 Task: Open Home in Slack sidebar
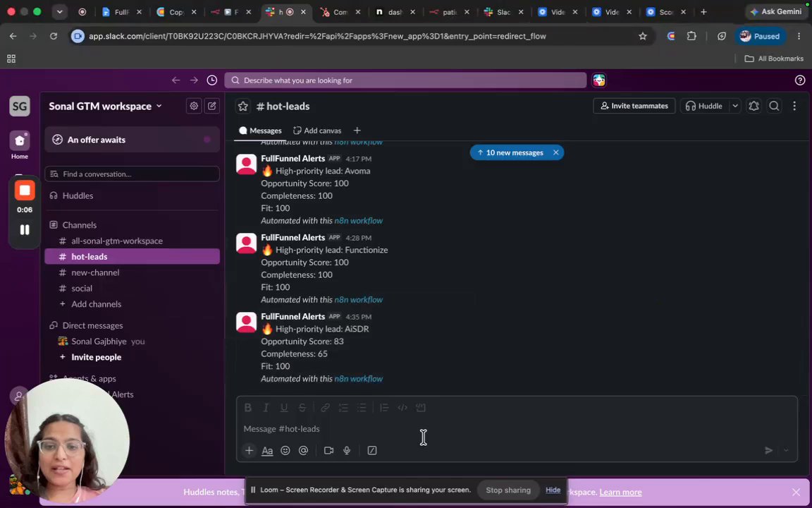click(20, 145)
